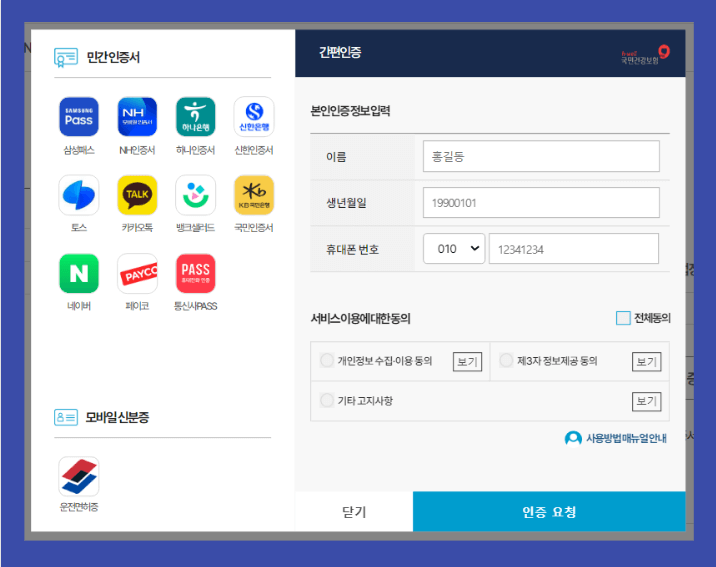The height and width of the screenshot is (567, 716).
Task: Select the 페이코 PAYCO icon
Action: click(137, 273)
